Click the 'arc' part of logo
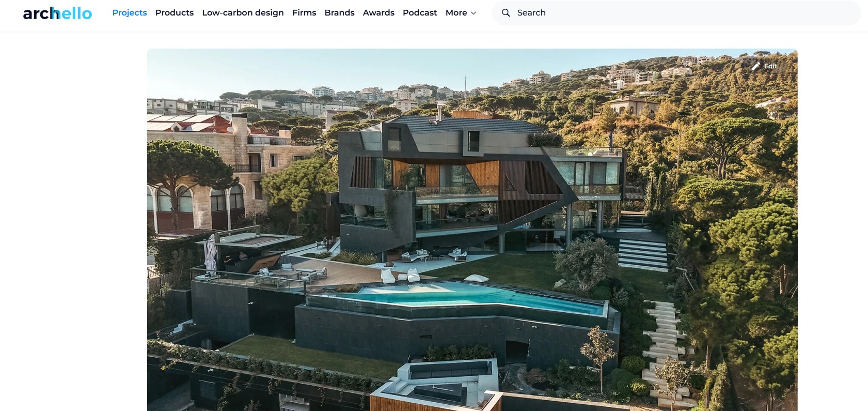This screenshot has height=411, width=868. point(37,13)
